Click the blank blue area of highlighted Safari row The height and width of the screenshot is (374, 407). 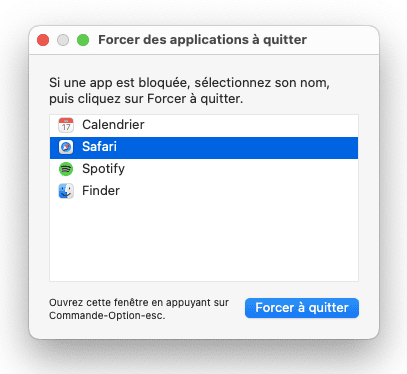pyautogui.click(x=237, y=148)
